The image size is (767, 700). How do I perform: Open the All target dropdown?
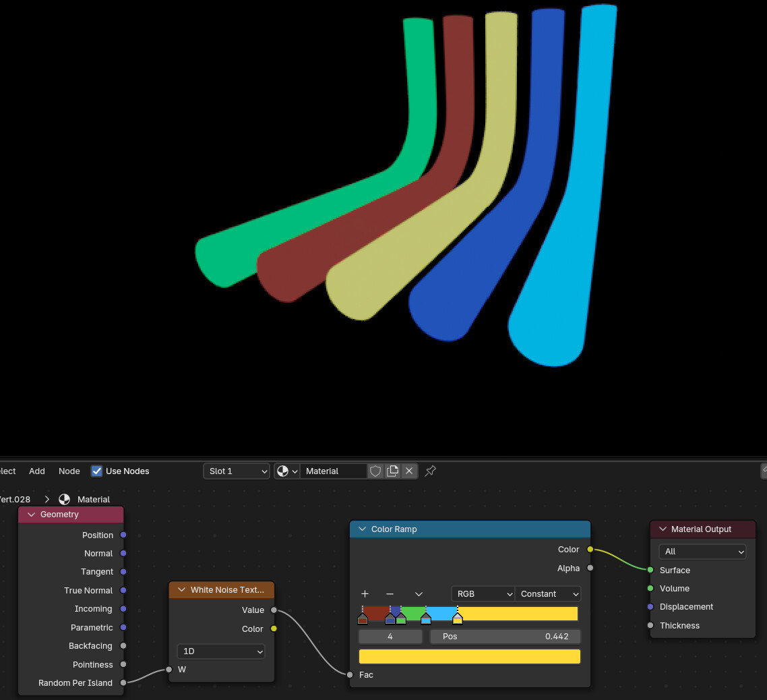click(x=702, y=552)
